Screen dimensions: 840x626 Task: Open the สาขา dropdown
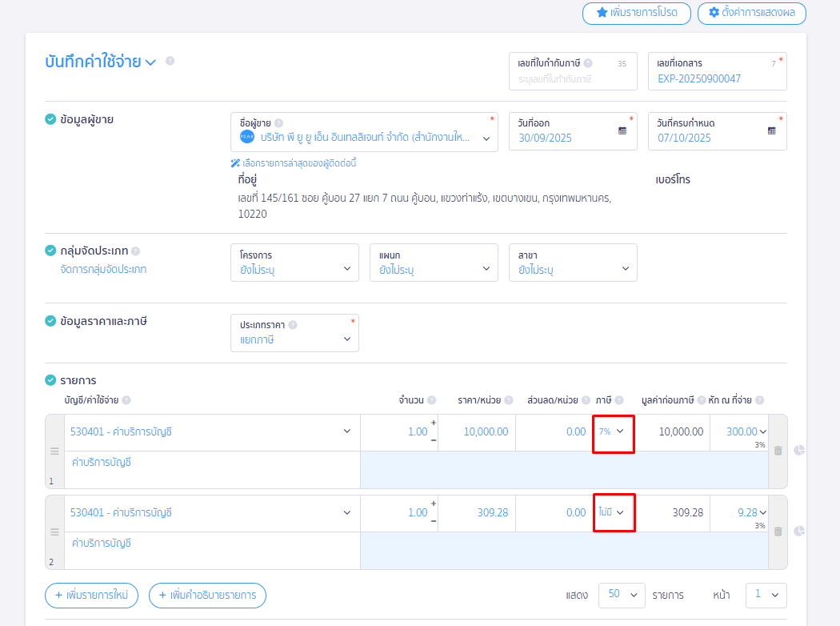pyautogui.click(x=573, y=263)
